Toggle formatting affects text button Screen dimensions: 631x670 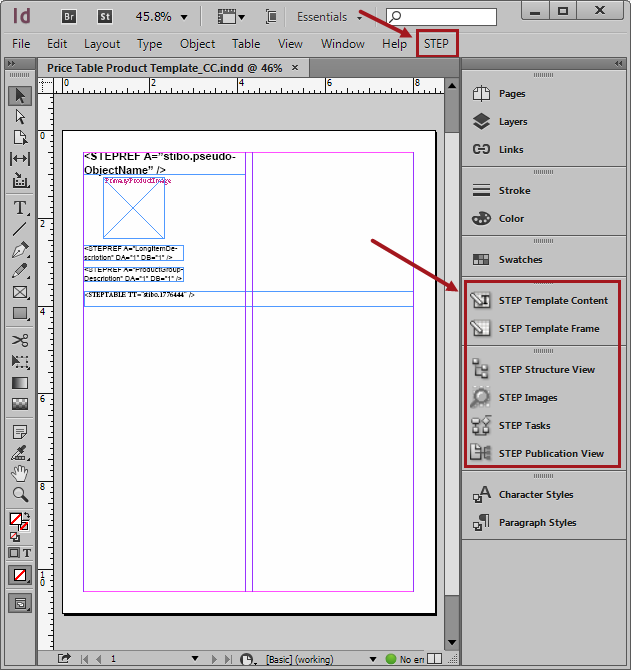26,553
